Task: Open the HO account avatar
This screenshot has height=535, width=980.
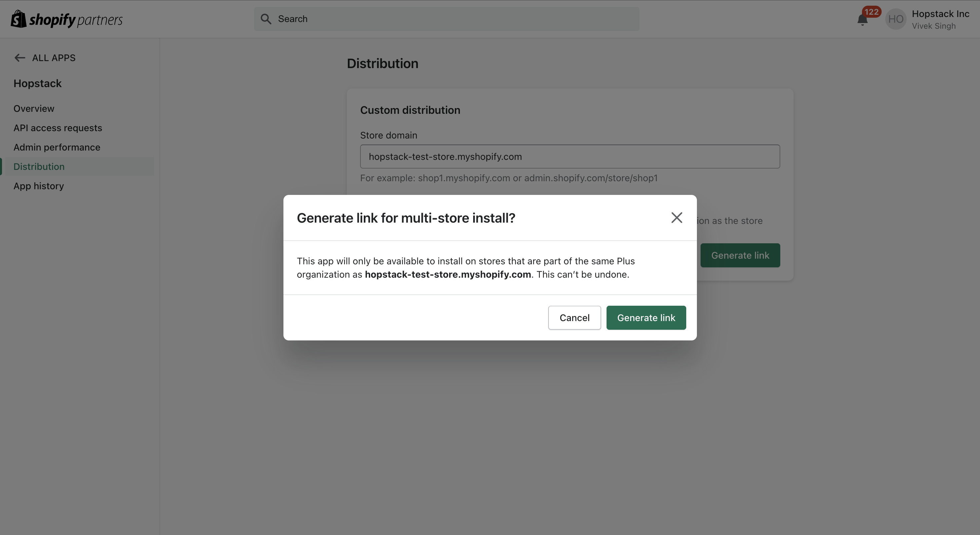Action: point(895,19)
